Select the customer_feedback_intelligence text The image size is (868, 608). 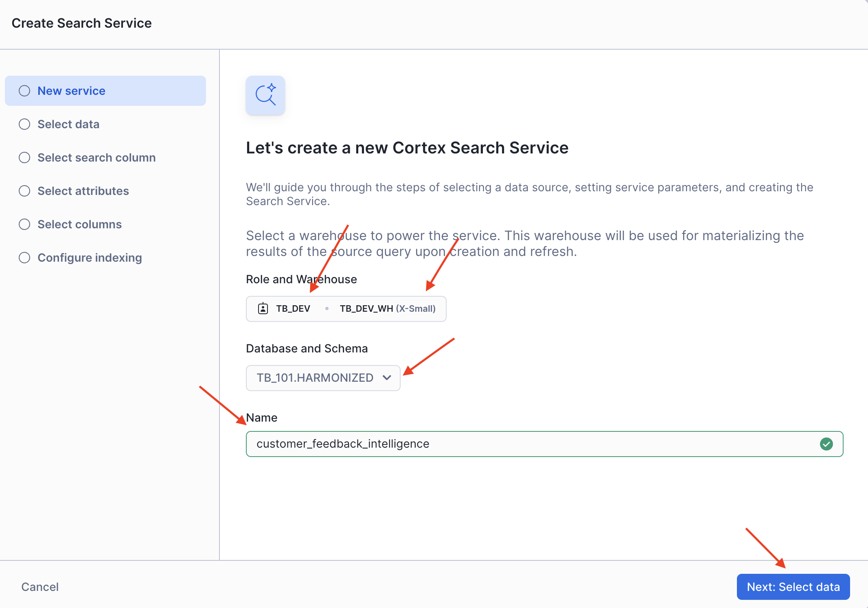[x=343, y=444]
